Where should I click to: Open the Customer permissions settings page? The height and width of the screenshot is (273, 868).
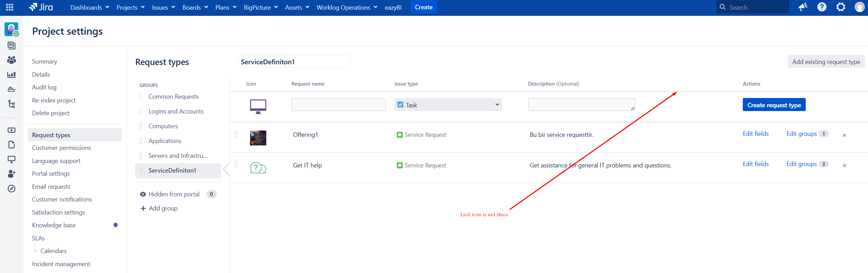(61, 148)
